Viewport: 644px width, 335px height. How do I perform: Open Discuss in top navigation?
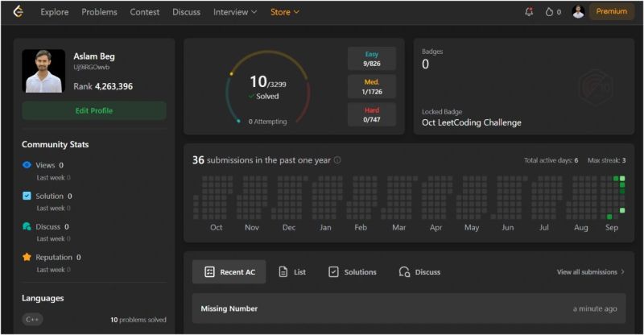tap(187, 12)
